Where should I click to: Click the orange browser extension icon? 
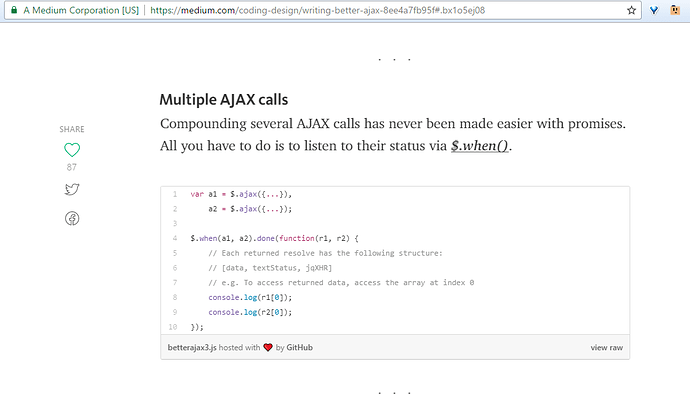tap(675, 10)
